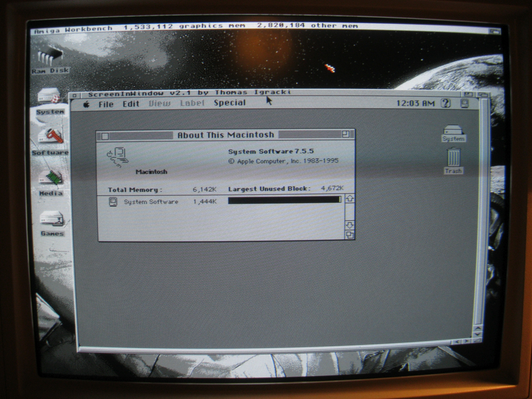The height and width of the screenshot is (399, 532).
Task: Open the Ram Disk icon
Action: [50, 57]
